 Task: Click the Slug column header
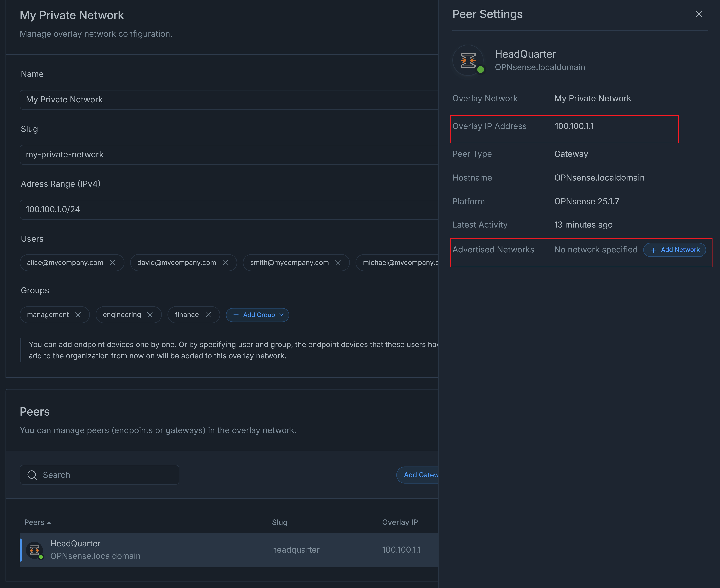[280, 522]
